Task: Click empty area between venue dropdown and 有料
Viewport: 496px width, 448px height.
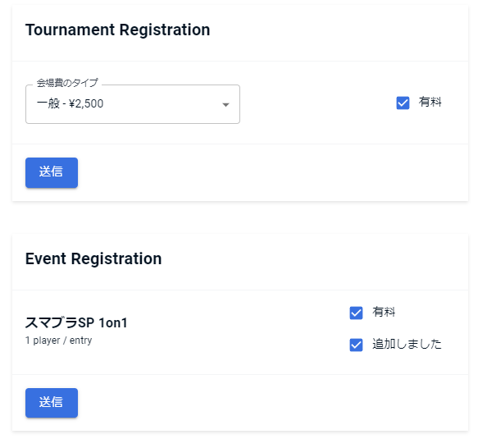Action: pos(316,103)
